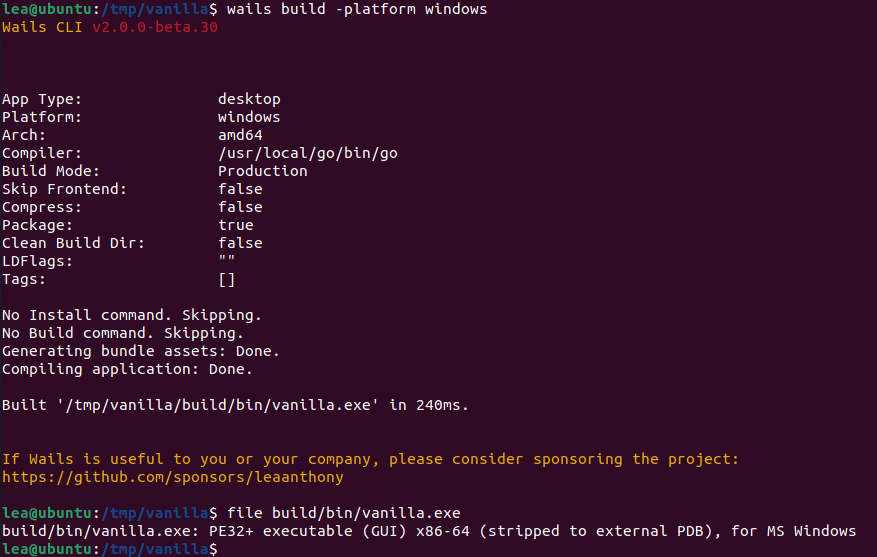Click the Package 'true' value

point(236,225)
